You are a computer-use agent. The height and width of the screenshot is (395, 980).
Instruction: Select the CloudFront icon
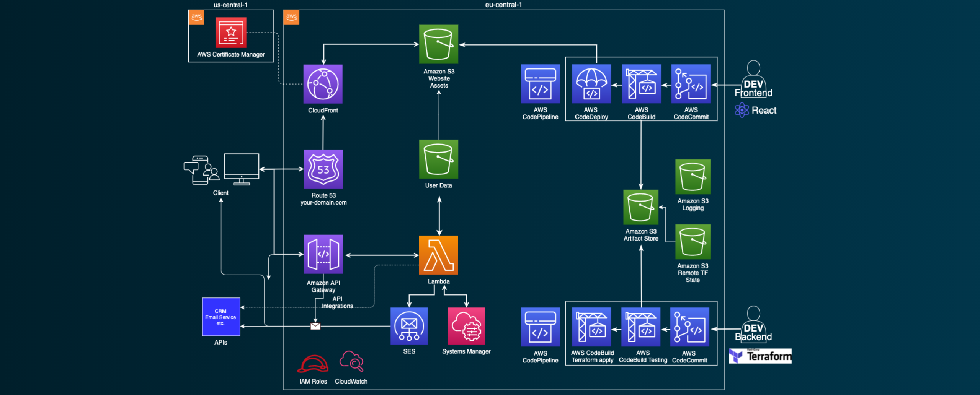[323, 84]
